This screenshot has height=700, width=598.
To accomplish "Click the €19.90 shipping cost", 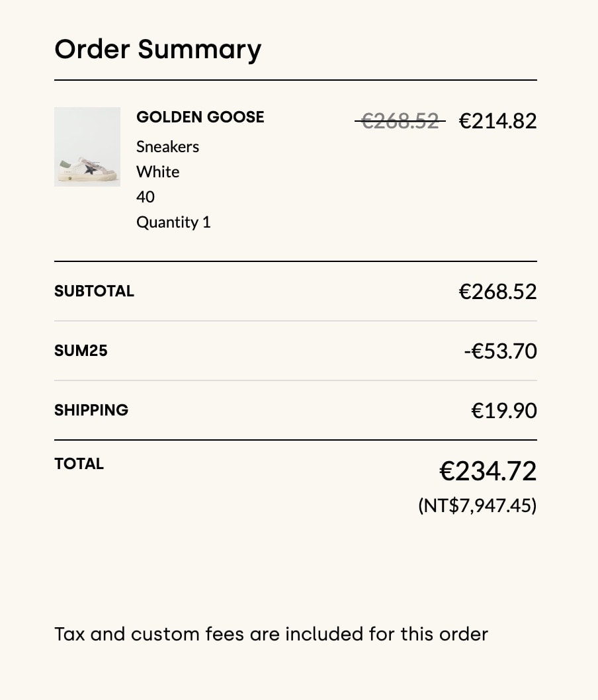I will [503, 411].
